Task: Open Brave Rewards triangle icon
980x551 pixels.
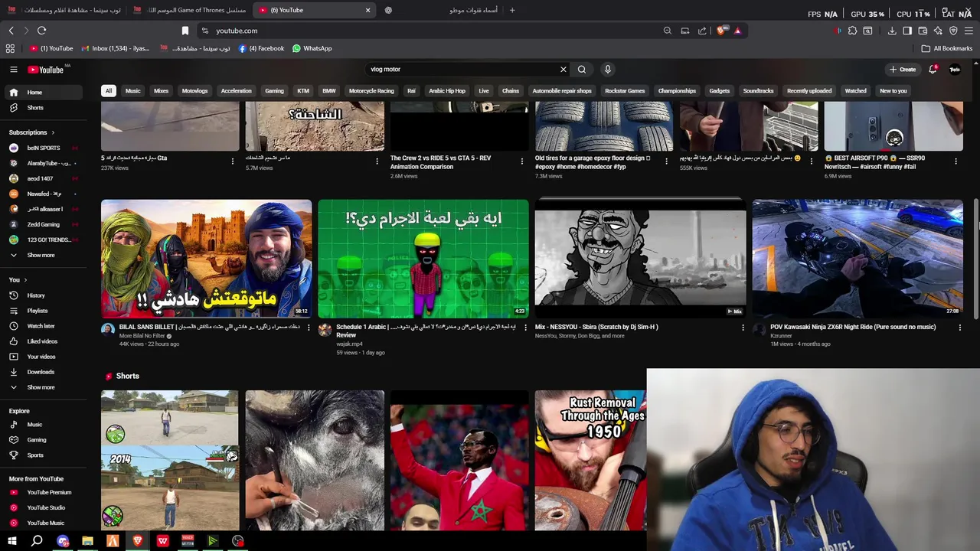Action: [737, 31]
